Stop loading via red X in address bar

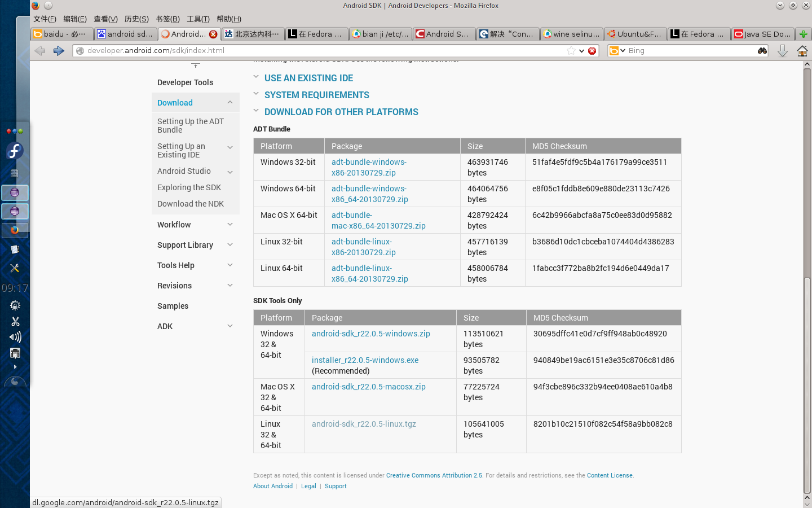[592, 51]
